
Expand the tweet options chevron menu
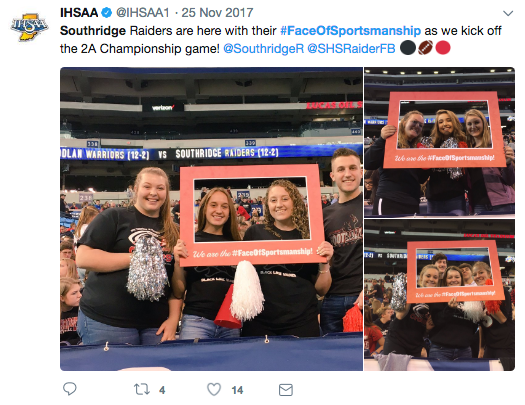click(508, 13)
